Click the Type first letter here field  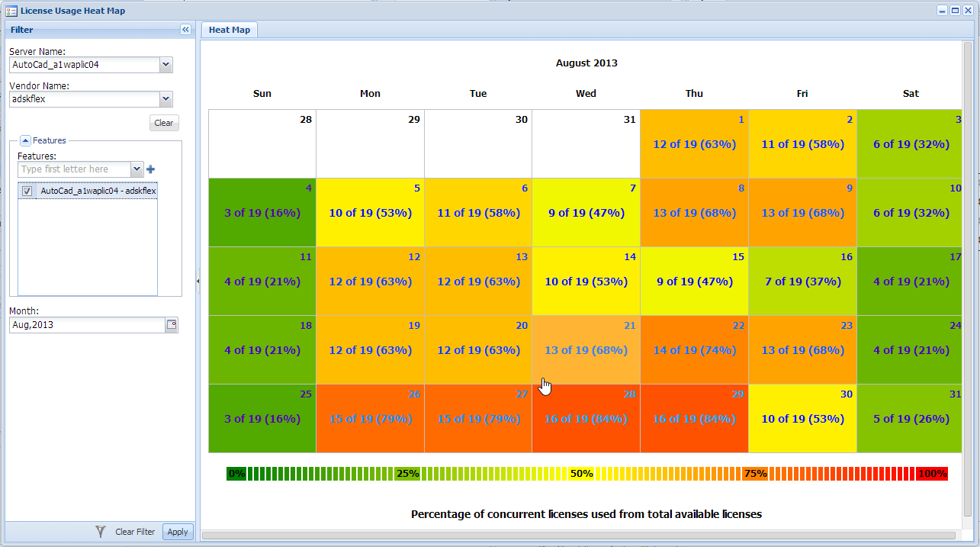74,169
